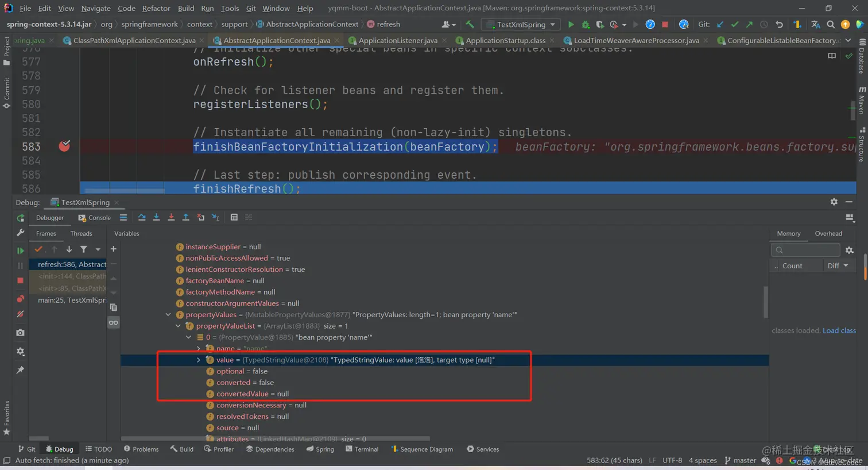Open the Terminal tool window button
The width and height of the screenshot is (868, 470).
362,449
